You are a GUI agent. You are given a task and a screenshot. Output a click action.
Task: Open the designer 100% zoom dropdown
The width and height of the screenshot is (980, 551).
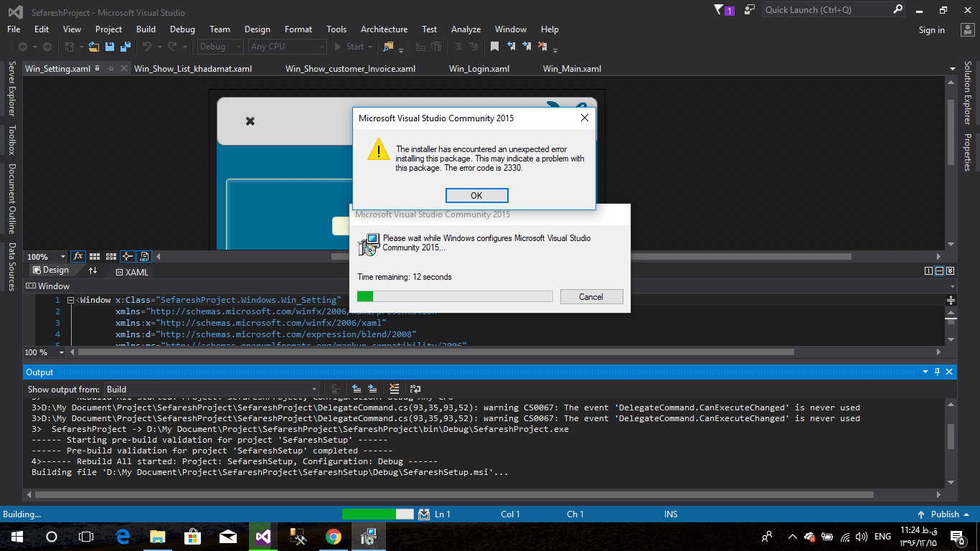[46, 257]
